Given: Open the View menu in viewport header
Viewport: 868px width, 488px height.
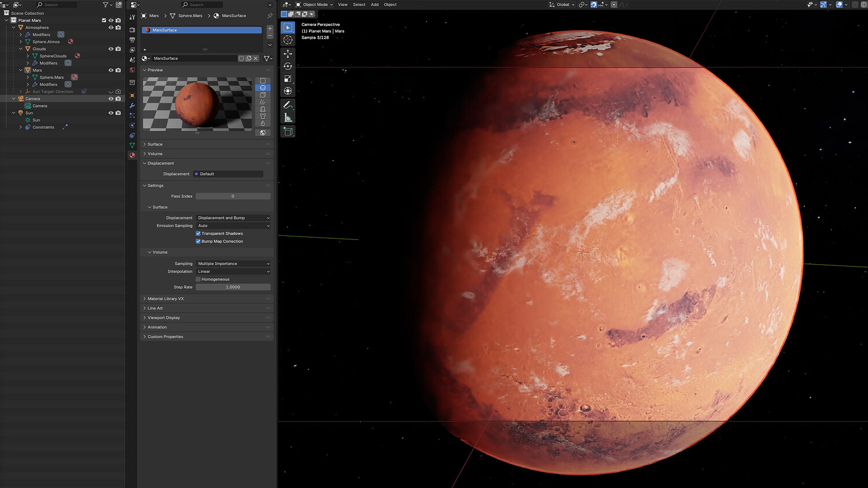Looking at the screenshot, I should point(343,5).
